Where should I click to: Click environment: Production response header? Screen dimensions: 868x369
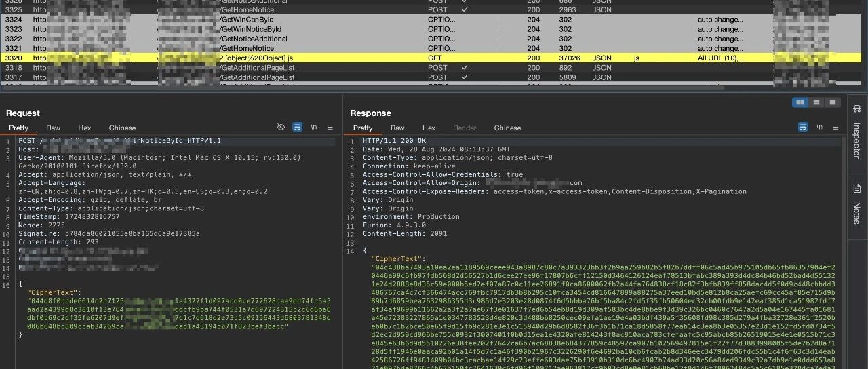(x=411, y=217)
